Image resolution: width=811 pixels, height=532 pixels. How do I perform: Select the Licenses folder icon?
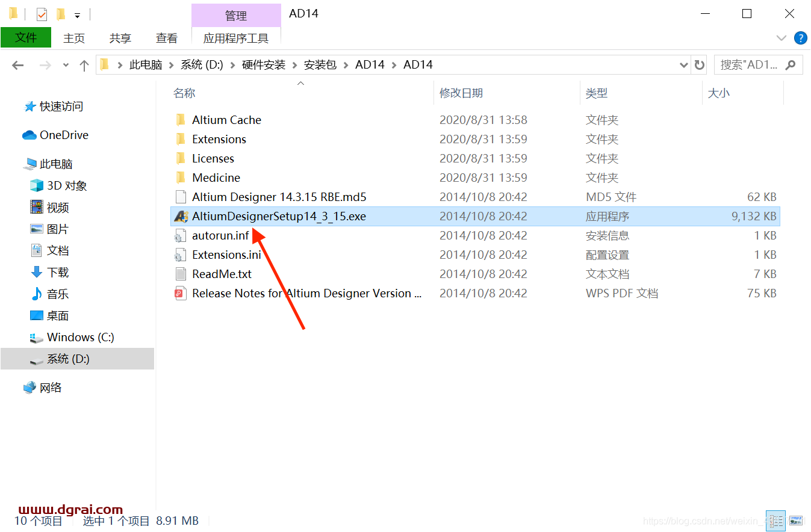181,158
